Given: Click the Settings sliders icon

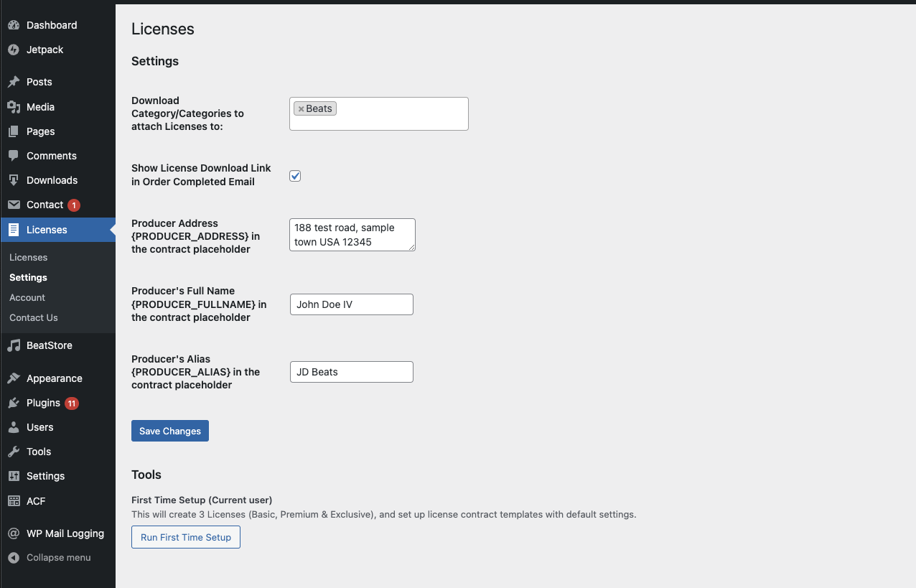Looking at the screenshot, I should (x=14, y=476).
